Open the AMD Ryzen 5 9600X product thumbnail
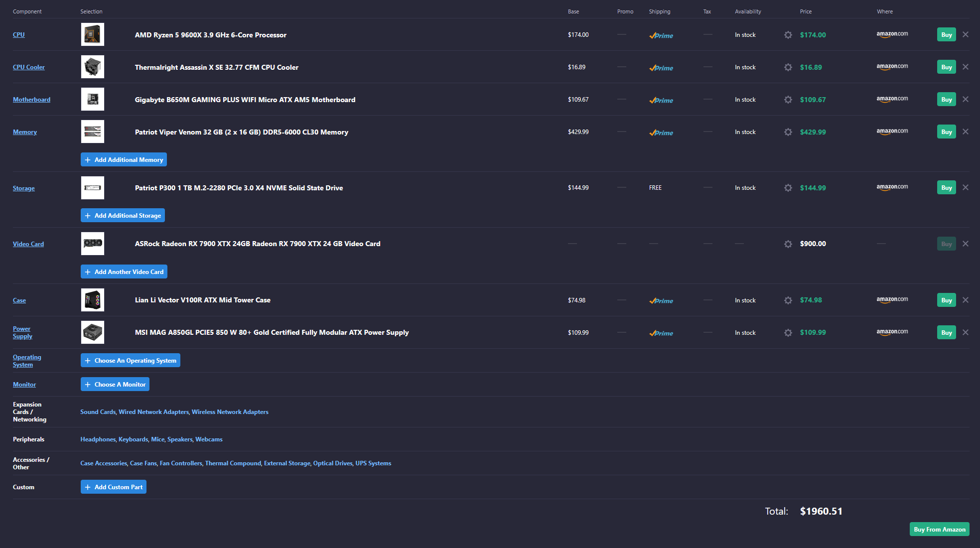Viewport: 980px width, 548px height. (x=93, y=35)
